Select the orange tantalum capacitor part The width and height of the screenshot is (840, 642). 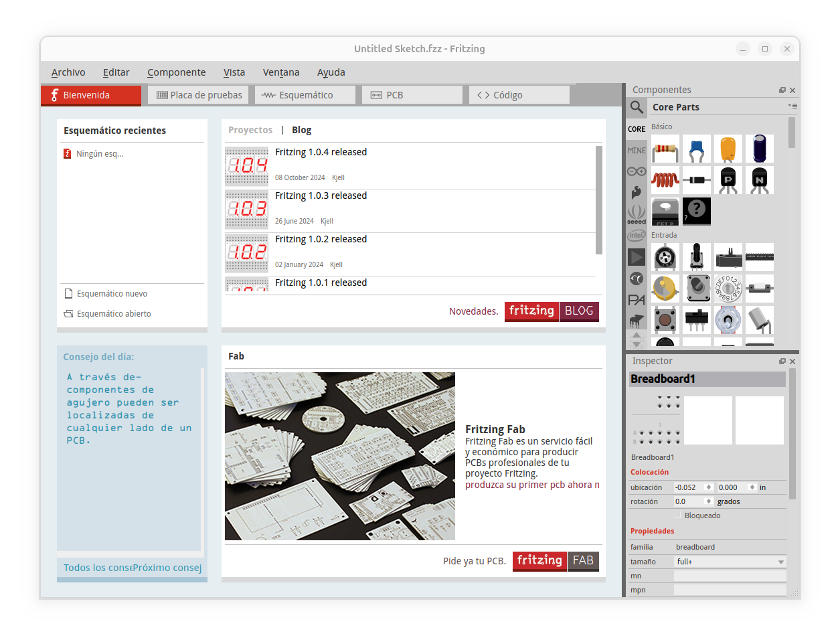(728, 149)
